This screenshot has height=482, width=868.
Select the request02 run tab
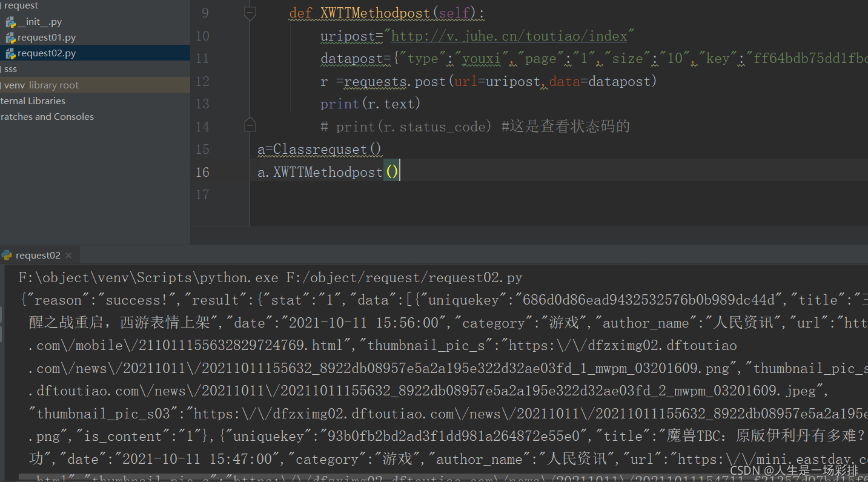[38, 256]
